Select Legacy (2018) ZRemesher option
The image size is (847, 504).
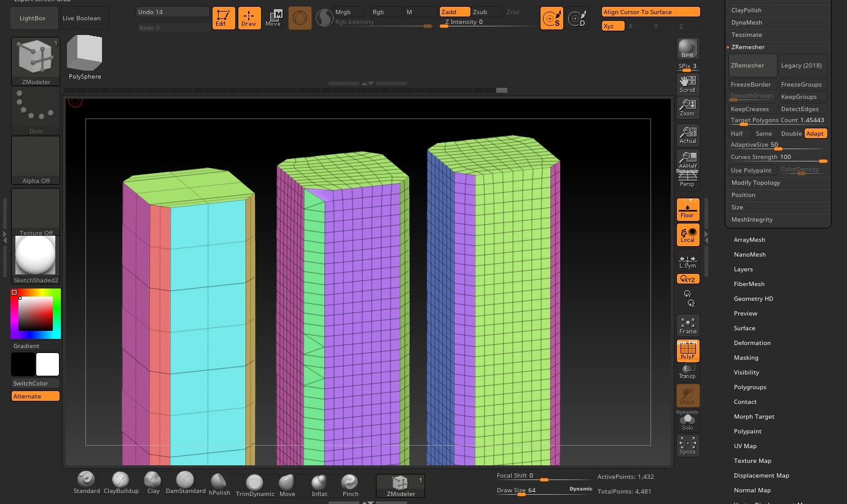[x=802, y=66]
